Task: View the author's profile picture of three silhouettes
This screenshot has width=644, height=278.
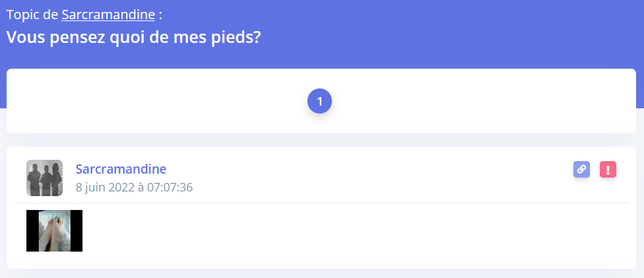Action: (x=44, y=178)
